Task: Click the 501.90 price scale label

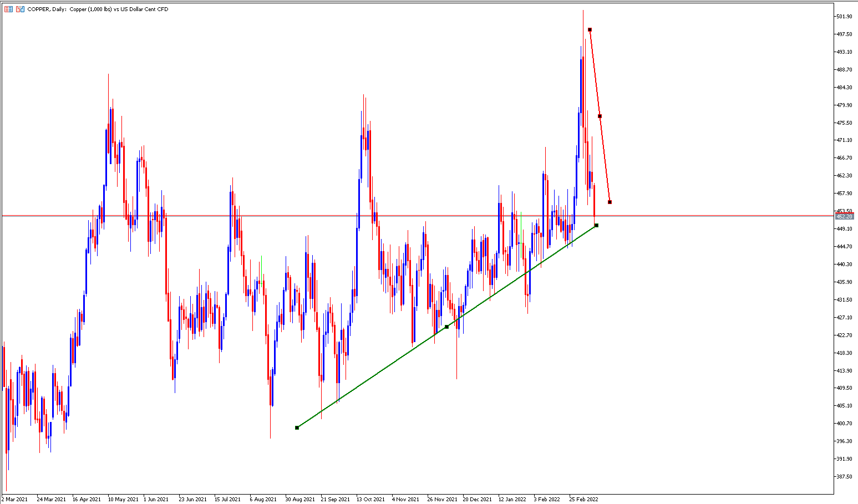Action: pos(844,17)
